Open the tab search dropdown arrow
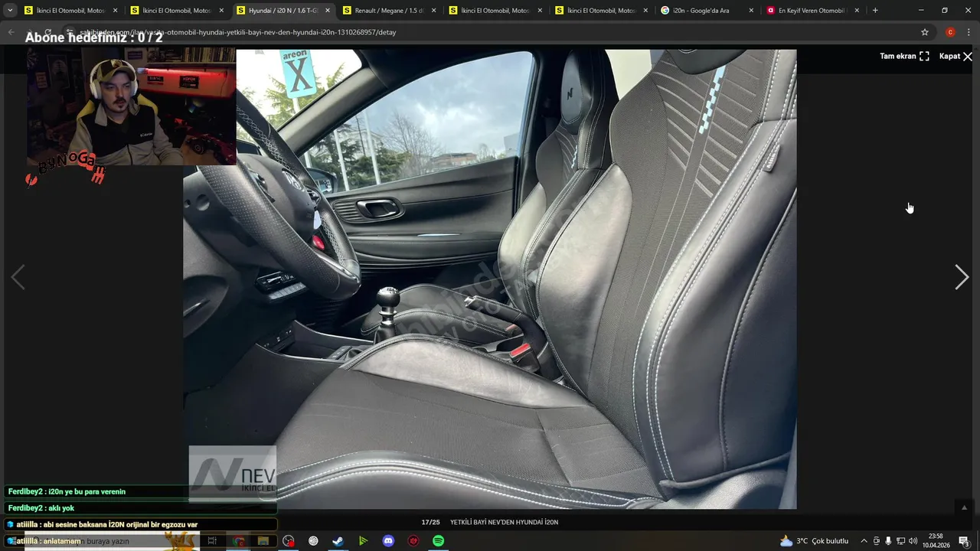 10,11
